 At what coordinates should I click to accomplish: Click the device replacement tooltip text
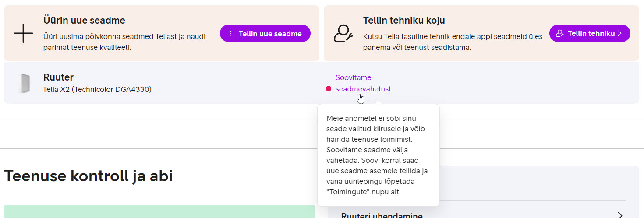[378, 155]
